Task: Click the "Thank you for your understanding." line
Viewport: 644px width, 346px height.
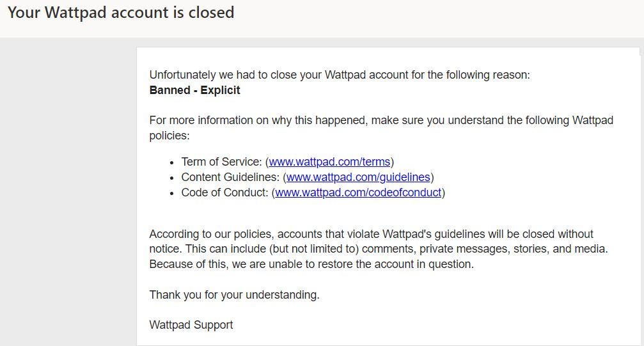Action: tap(234, 295)
